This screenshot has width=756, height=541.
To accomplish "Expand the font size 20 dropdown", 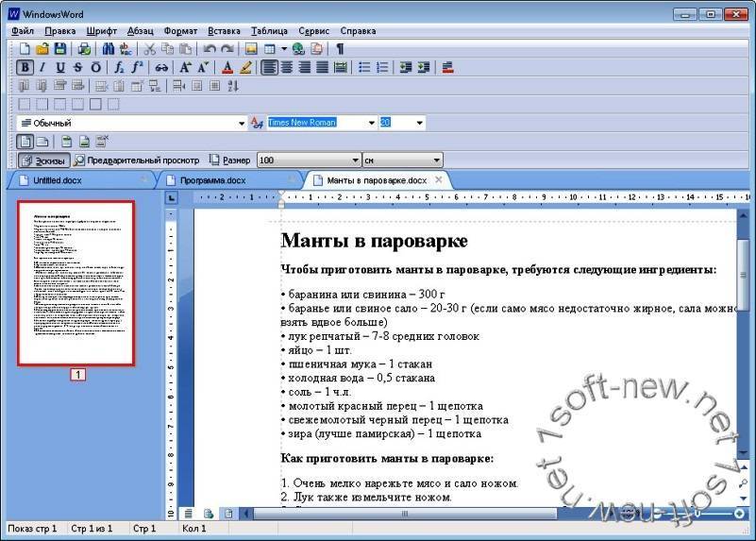I will click(x=419, y=123).
